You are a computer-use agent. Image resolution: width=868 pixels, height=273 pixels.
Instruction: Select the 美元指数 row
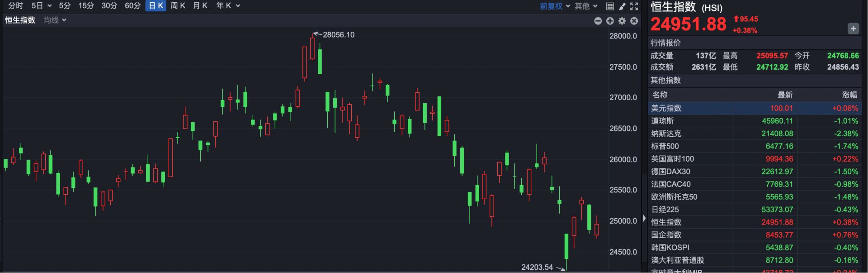tap(755, 108)
